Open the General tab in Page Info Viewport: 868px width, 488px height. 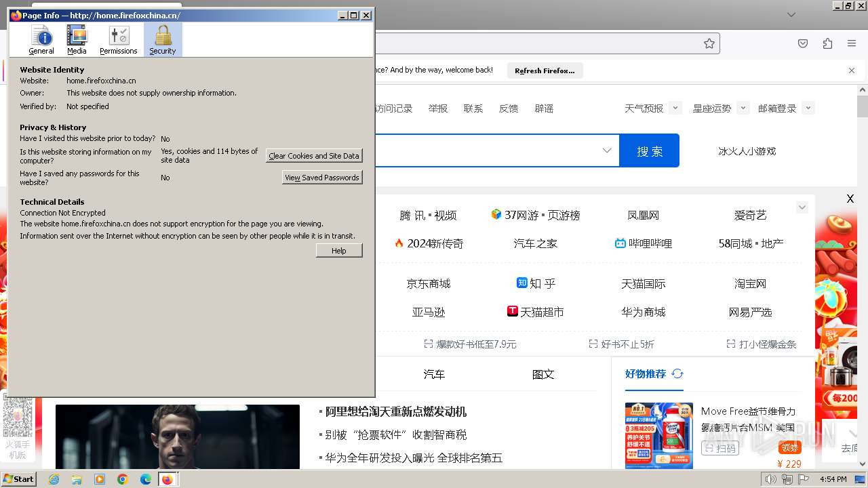[x=41, y=40]
